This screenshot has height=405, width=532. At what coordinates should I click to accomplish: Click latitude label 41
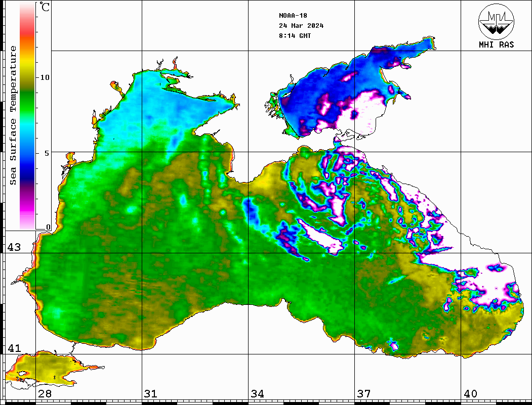coord(14,348)
